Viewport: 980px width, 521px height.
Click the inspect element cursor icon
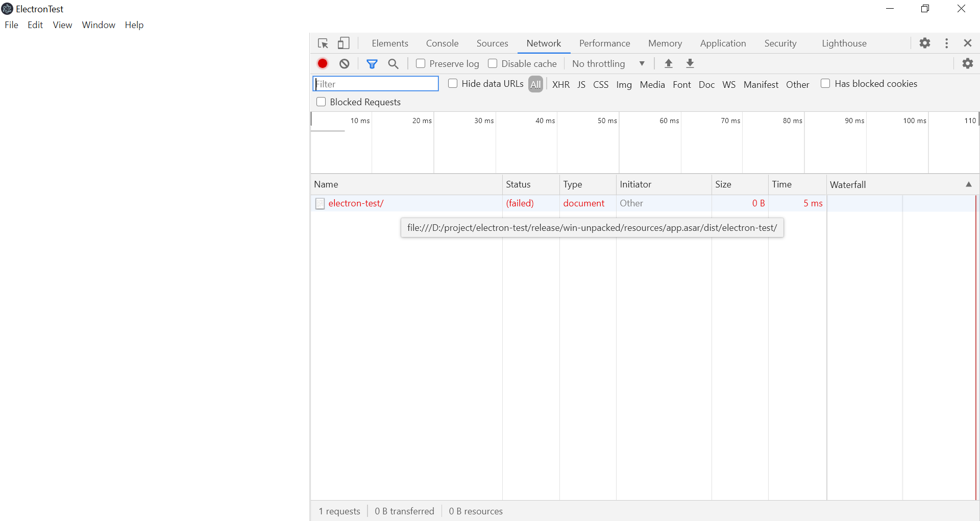tap(323, 43)
